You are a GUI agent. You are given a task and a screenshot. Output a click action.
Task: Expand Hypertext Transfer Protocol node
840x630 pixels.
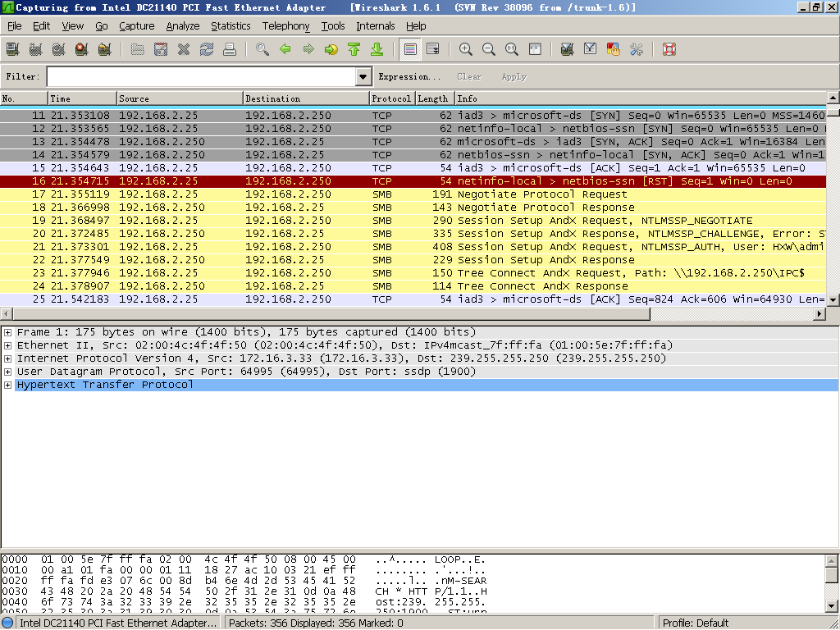(x=7, y=385)
